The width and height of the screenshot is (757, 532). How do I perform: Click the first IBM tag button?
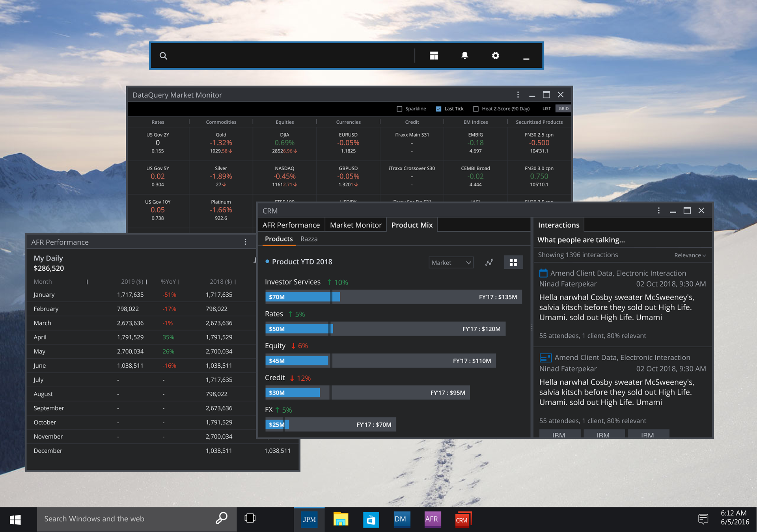559,434
